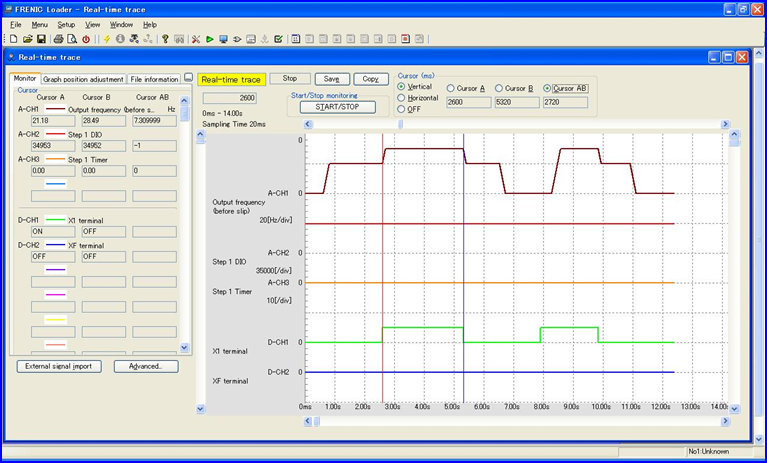Click the horizontal time slider thumb

click(x=401, y=123)
